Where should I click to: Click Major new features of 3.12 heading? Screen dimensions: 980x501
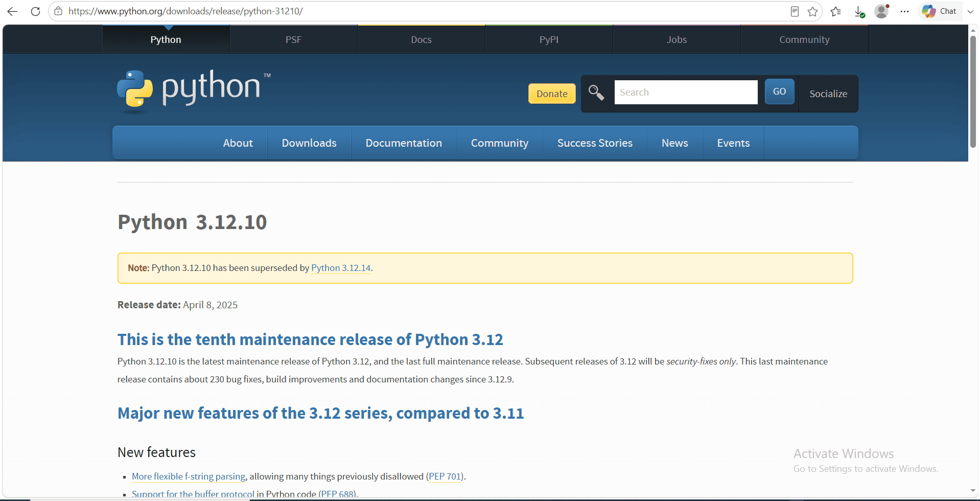[321, 413]
